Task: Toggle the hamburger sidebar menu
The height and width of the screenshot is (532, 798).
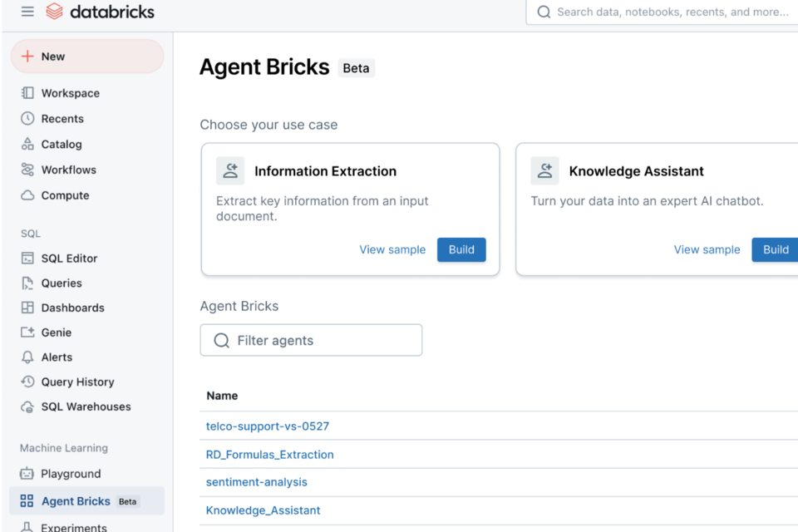Action: 27,12
